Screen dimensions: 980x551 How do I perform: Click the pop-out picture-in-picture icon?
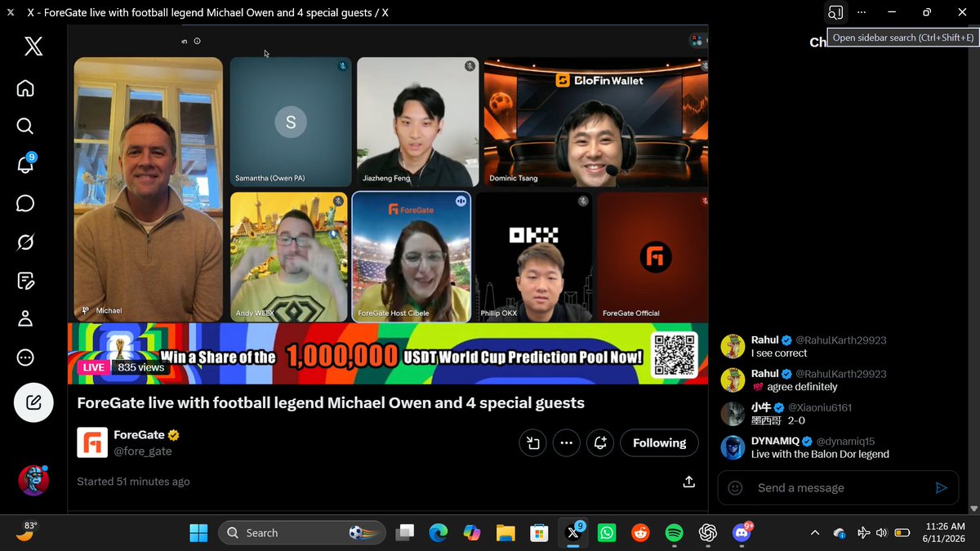[x=532, y=443]
